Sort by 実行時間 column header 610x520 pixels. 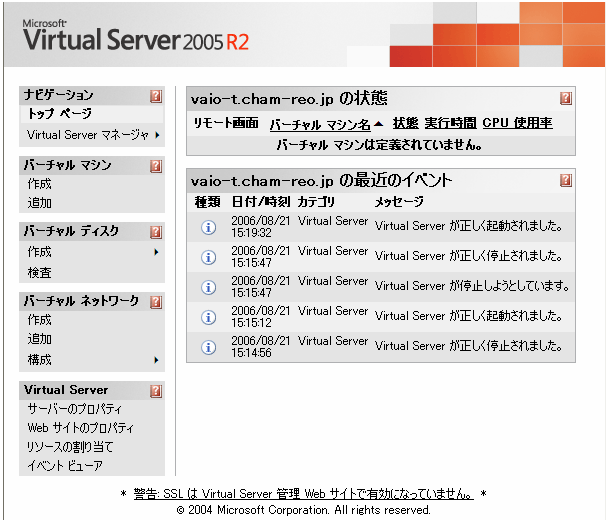point(450,123)
